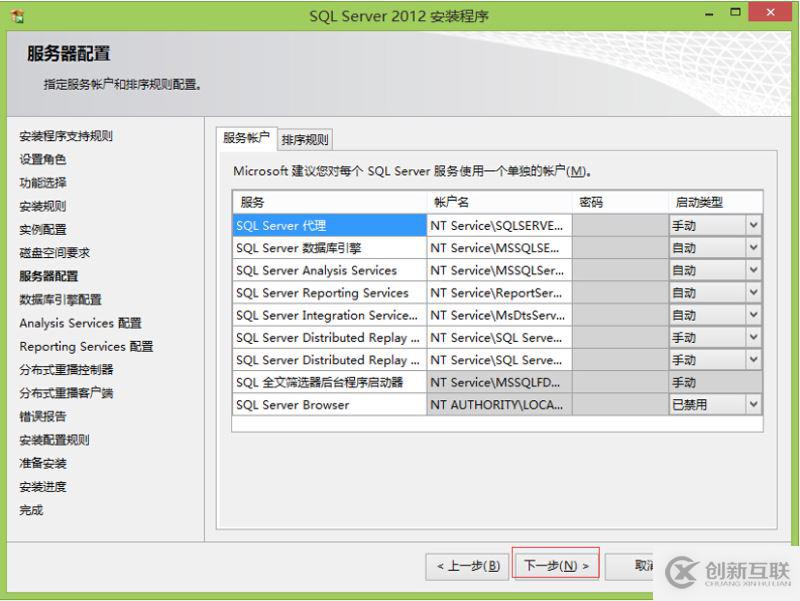
Task: Maximize the SQL Server 2012 setup window
Action: [735, 12]
